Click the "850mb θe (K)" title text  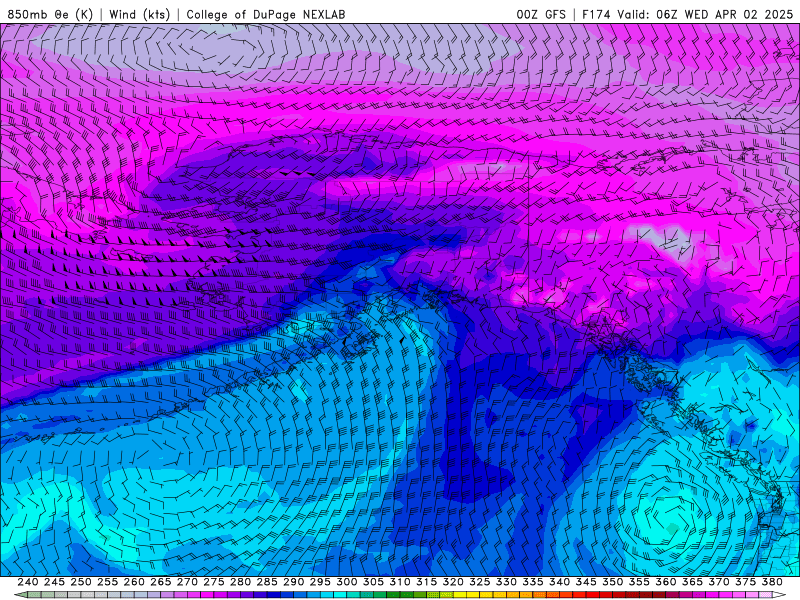(x=51, y=14)
